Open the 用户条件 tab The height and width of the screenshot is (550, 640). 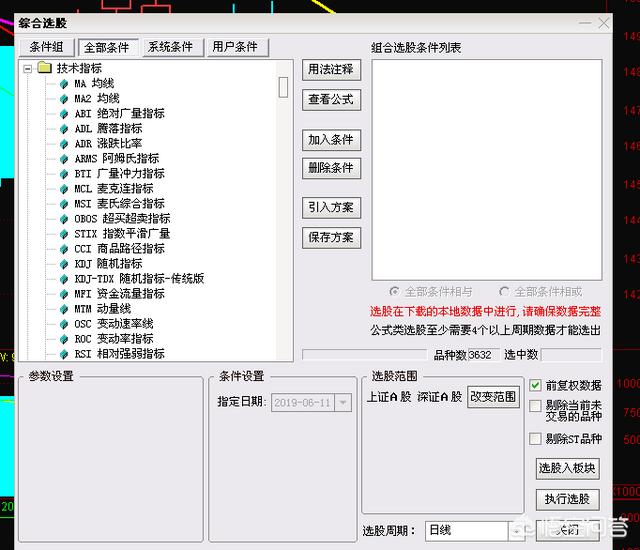pyautogui.click(x=235, y=47)
